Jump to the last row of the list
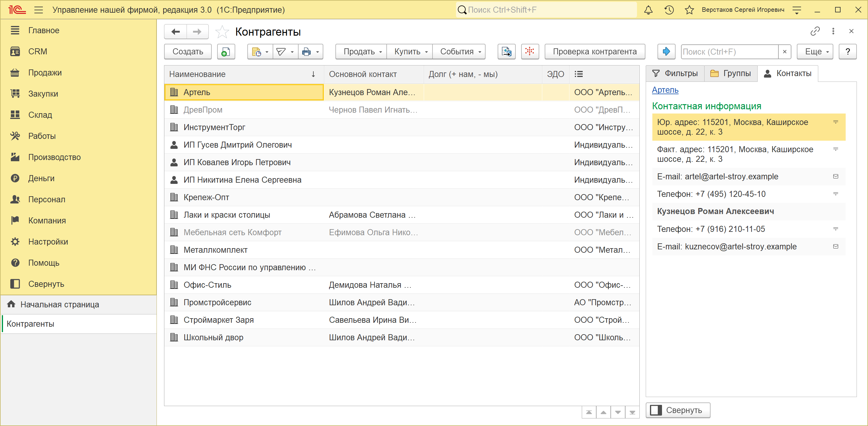The width and height of the screenshot is (868, 426). [632, 412]
